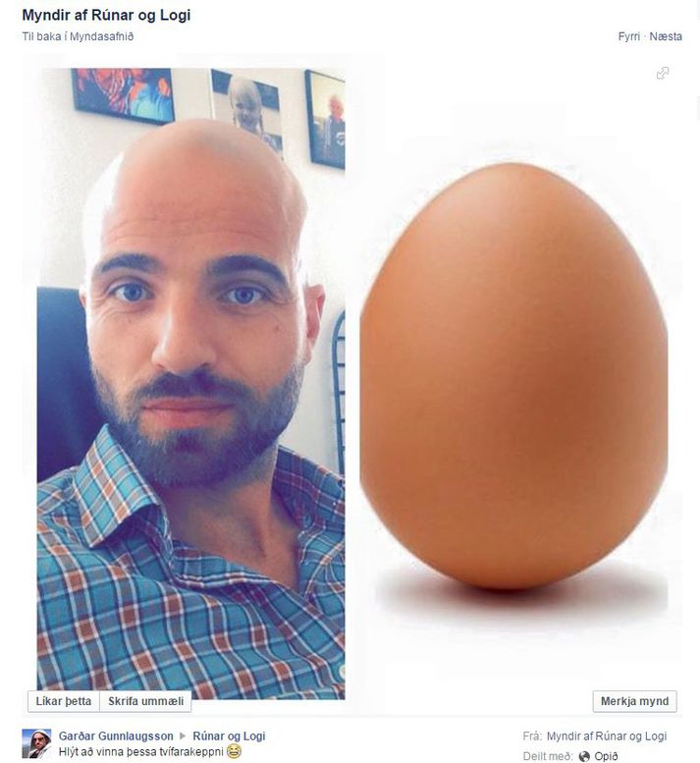Open Garðar Gunnlaugsson's profile name link
Viewport: 700px width, 763px height.
(x=116, y=736)
